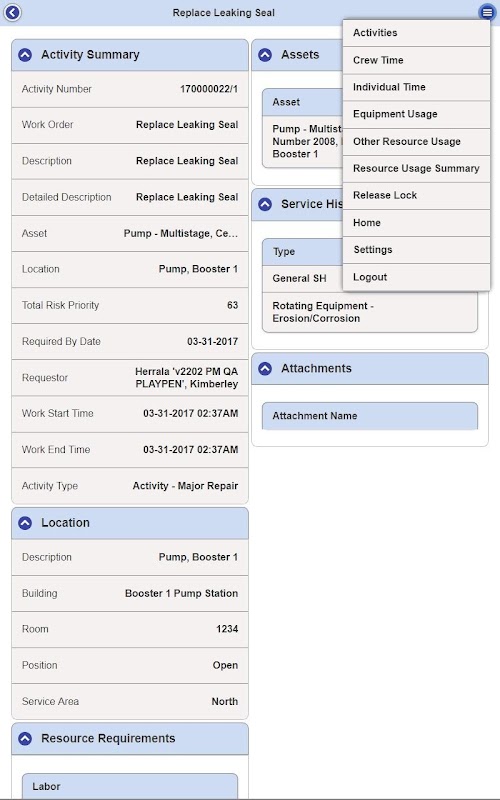Open Settings from the menu
The height and width of the screenshot is (800, 500).
(416, 250)
